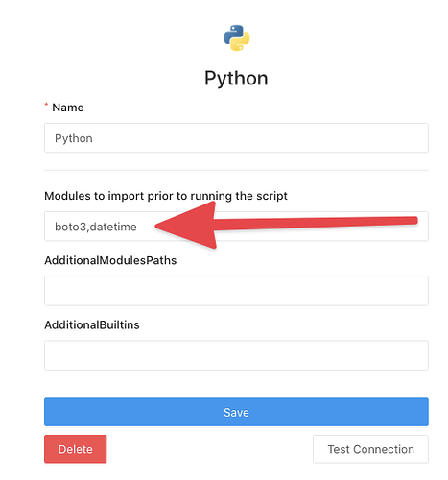The image size is (448, 480).
Task: Focus the modules-to-import input field
Action: pos(236,227)
